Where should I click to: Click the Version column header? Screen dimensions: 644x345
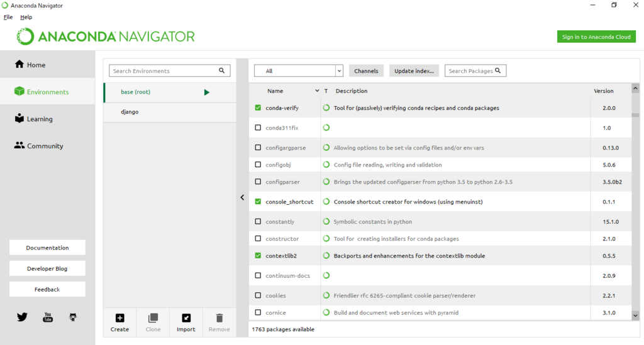click(603, 91)
